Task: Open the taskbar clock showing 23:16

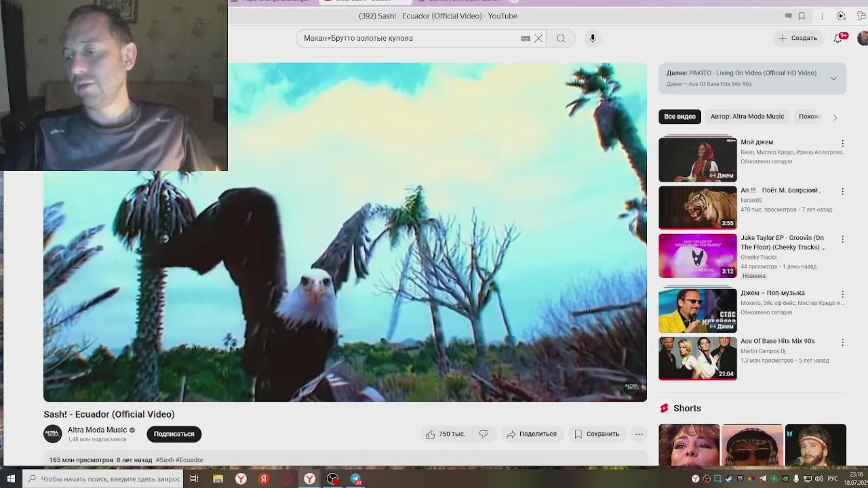Action: pyautogui.click(x=856, y=479)
